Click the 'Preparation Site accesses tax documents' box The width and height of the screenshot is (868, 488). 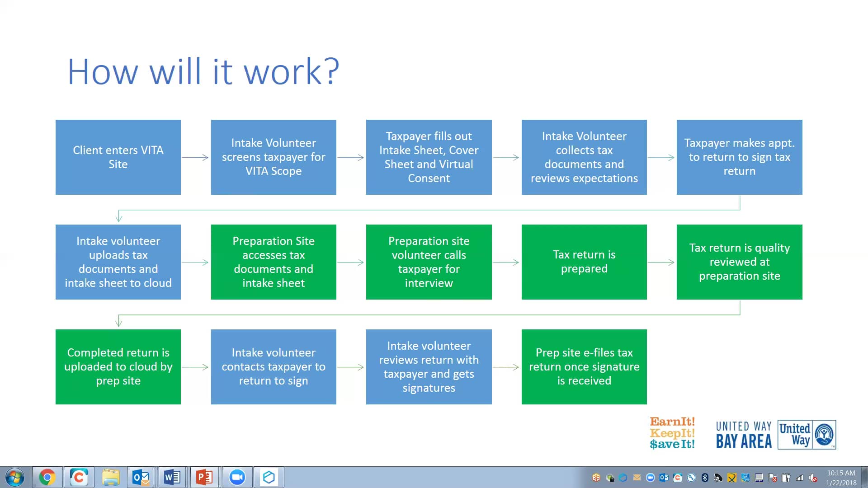pos(274,262)
